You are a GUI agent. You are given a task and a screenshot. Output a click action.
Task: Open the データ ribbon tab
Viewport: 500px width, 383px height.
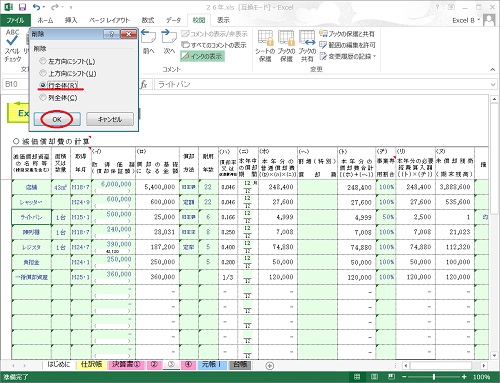click(x=173, y=20)
